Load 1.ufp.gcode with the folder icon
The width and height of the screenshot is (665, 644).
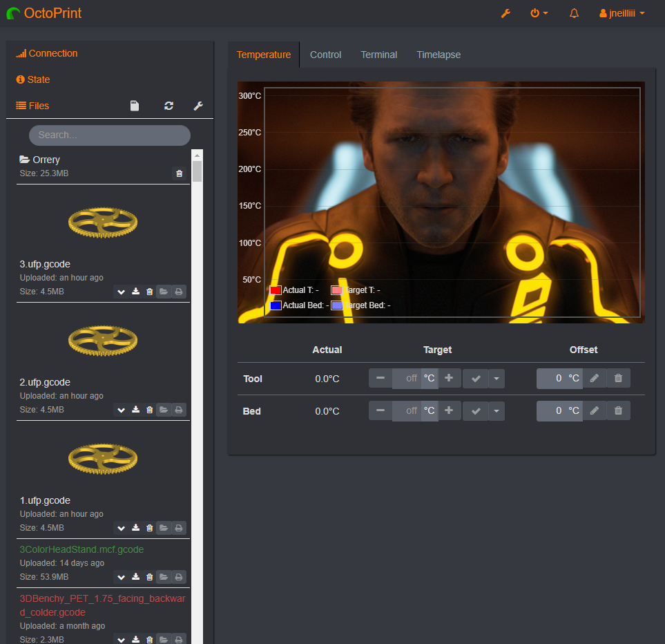(x=164, y=528)
